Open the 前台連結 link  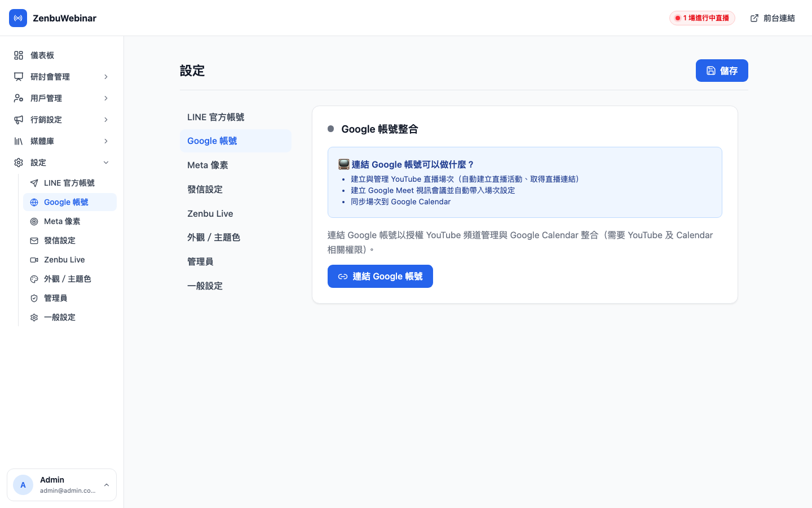[773, 18]
